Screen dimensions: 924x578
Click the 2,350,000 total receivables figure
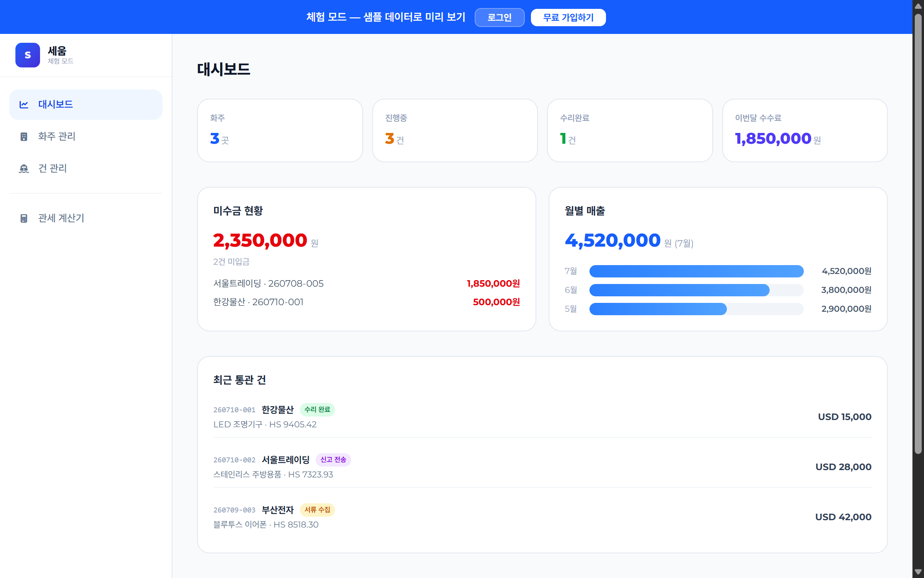tap(260, 240)
